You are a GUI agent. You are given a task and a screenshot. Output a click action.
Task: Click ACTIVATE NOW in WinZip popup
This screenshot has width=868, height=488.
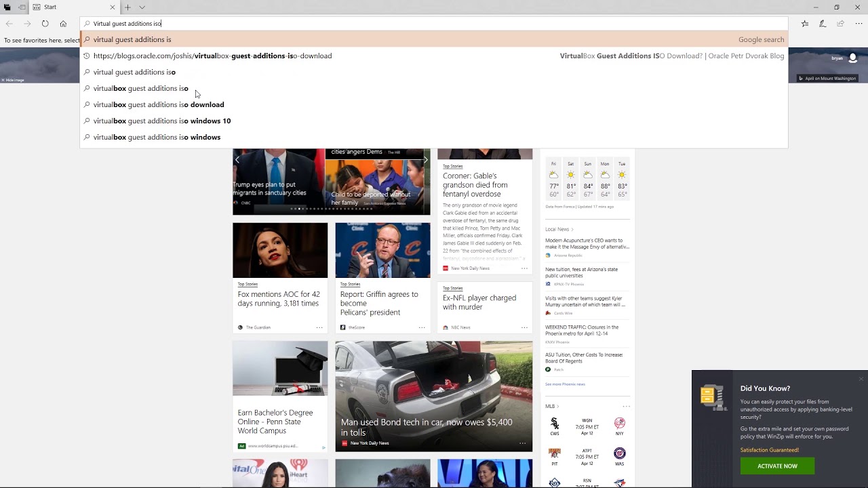coord(777,466)
